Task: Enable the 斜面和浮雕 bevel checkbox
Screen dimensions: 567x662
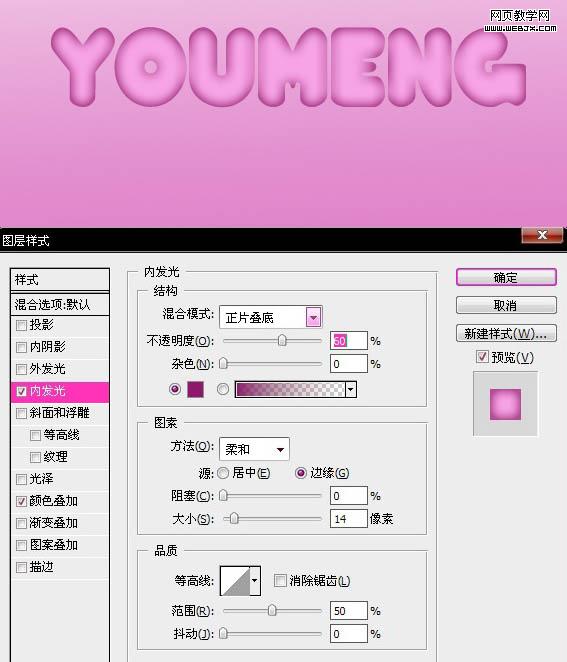Action: pyautogui.click(x=21, y=413)
